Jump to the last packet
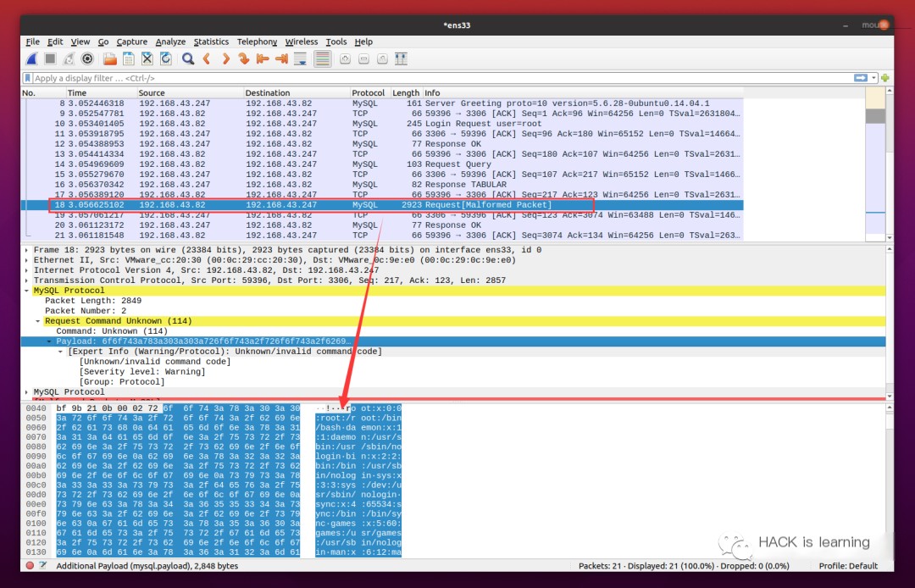915x588 pixels. 281,59
